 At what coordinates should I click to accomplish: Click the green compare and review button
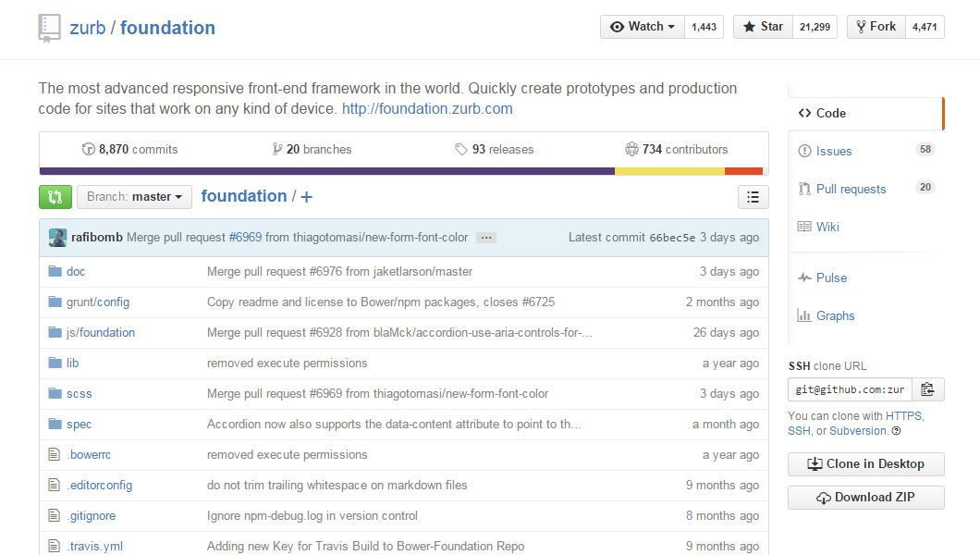(55, 196)
